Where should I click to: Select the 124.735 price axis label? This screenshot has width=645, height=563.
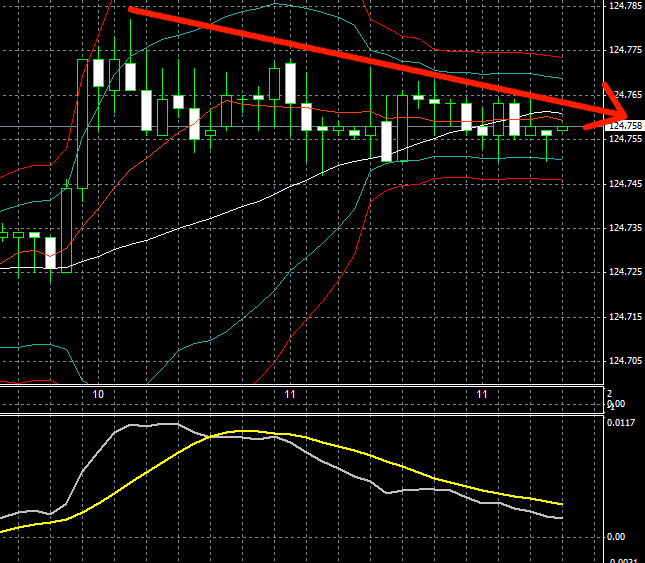click(625, 228)
